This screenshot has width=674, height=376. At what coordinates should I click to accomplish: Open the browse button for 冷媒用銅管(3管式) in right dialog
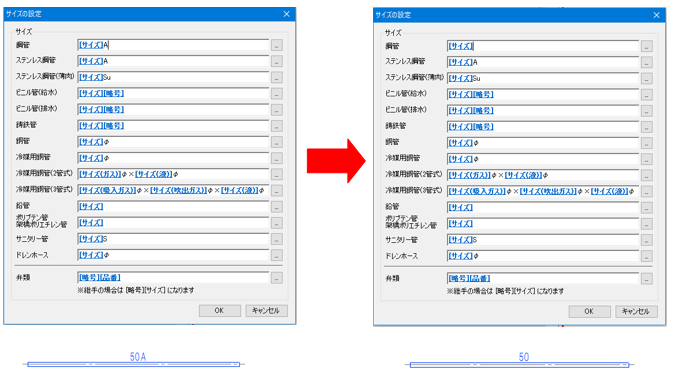click(646, 192)
